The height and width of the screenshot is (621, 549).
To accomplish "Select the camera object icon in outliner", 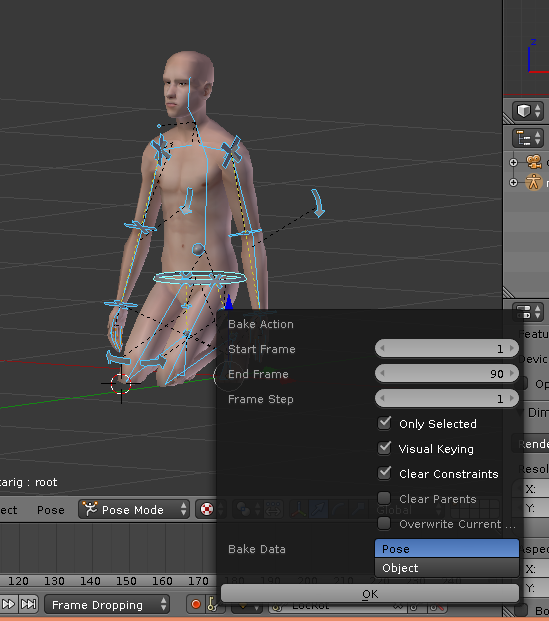I will pos(534,162).
